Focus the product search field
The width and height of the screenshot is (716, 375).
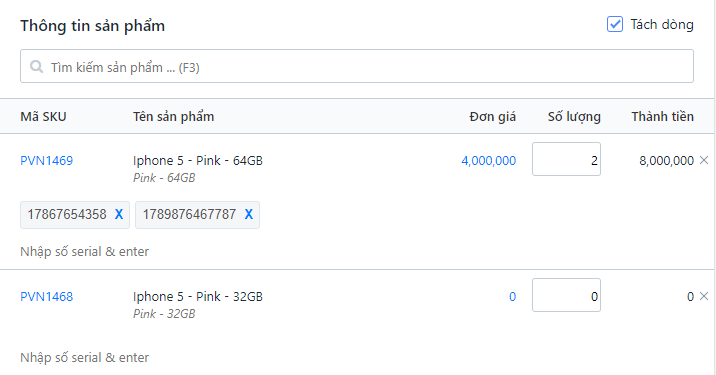357,66
